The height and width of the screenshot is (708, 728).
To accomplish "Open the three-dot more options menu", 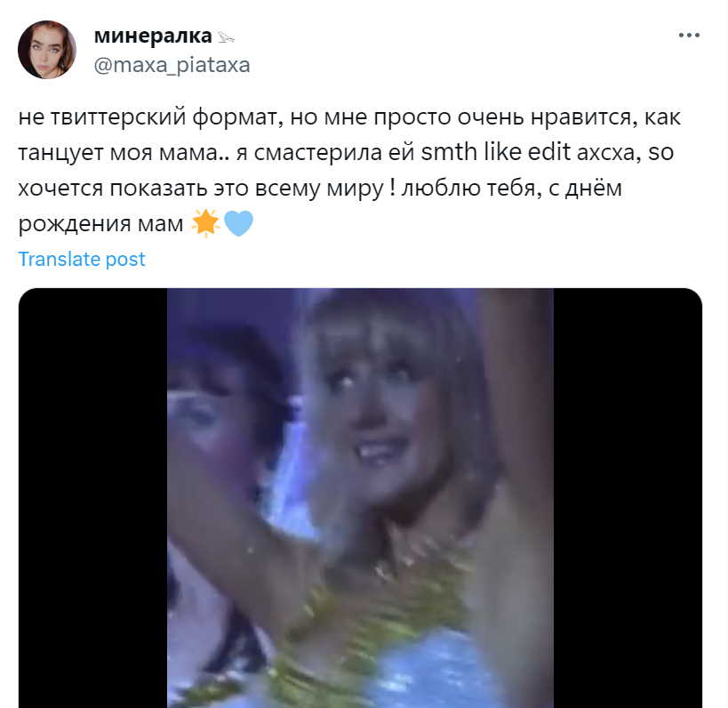I will tap(689, 36).
